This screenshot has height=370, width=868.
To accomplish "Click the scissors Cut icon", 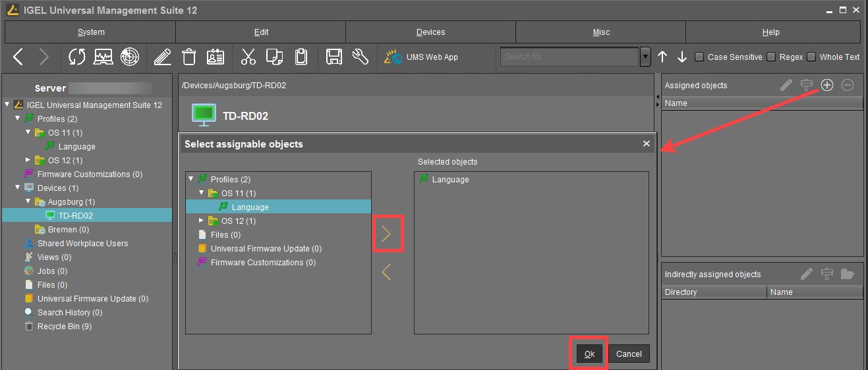I will point(248,57).
